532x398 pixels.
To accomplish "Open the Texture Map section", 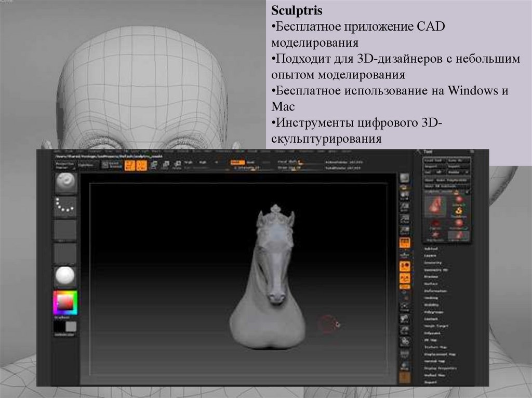I will [434, 347].
